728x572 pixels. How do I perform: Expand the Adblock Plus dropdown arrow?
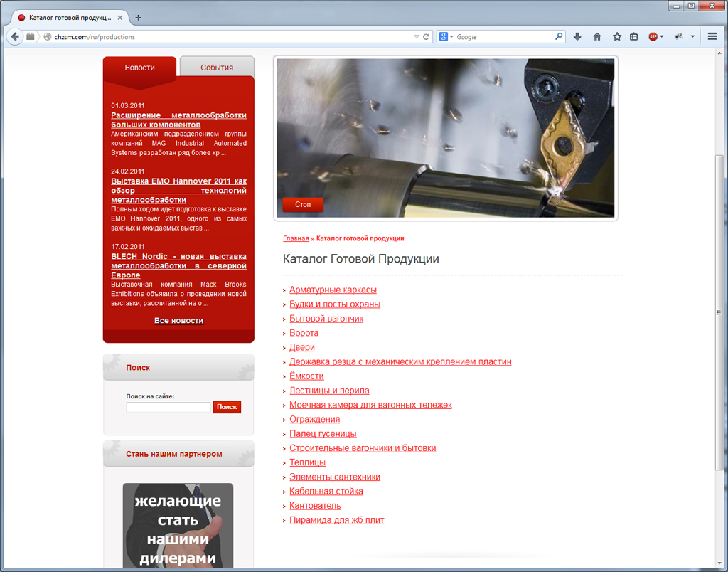tap(662, 36)
